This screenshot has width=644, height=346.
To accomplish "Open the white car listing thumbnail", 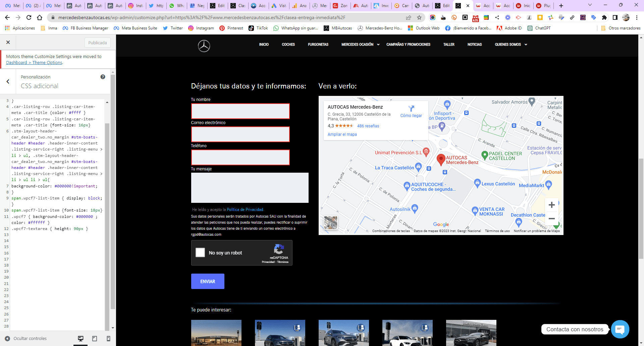I will pos(408,333).
